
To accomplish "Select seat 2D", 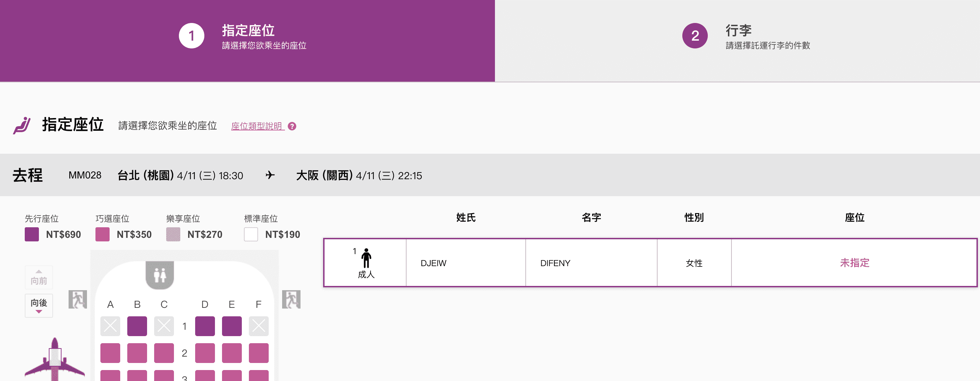I will coord(205,353).
